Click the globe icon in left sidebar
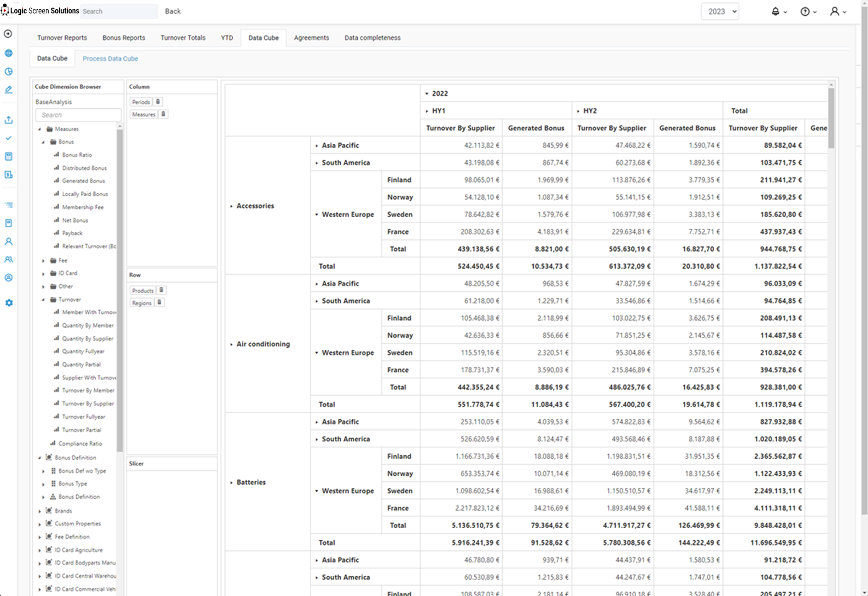 tap(8, 53)
